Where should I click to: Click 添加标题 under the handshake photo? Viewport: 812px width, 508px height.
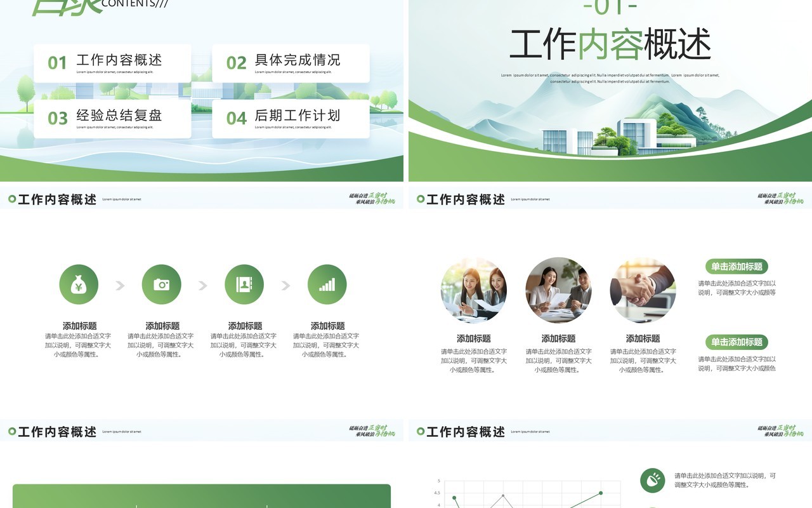(x=643, y=338)
